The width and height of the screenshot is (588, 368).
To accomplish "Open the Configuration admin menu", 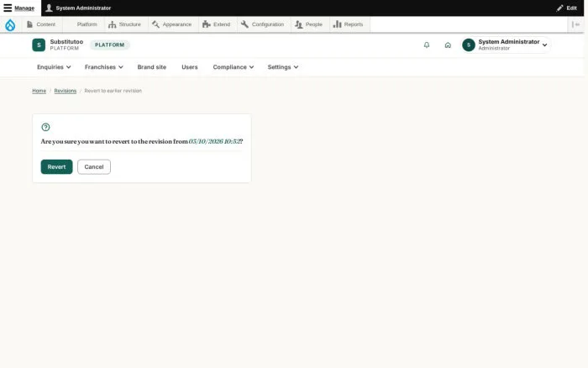I will [x=262, y=24].
